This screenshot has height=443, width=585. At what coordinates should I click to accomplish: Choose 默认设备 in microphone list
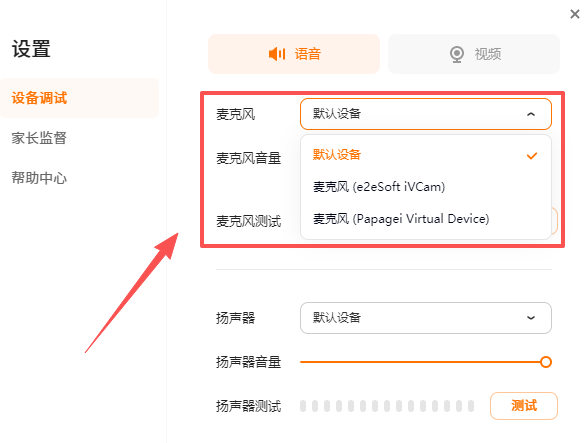[426, 155]
